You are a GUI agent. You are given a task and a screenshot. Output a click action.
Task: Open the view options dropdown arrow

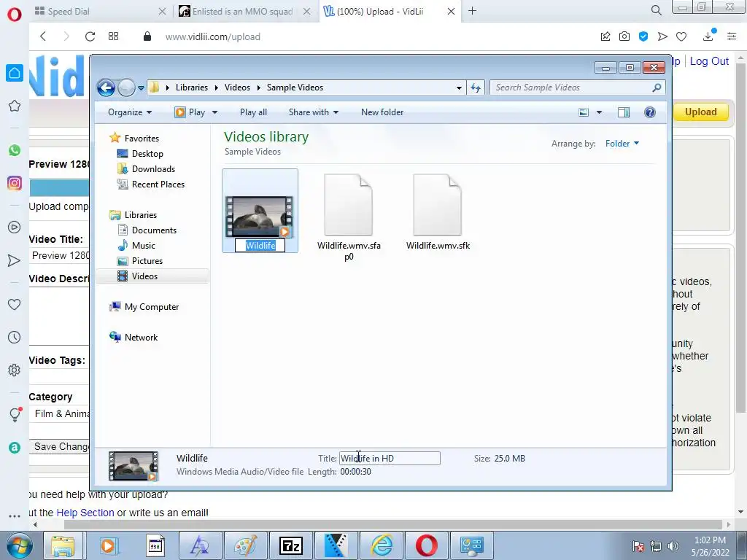tap(600, 112)
